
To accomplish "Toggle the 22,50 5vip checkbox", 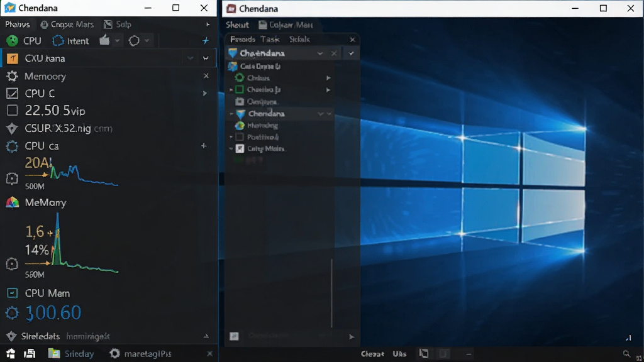I will [13, 111].
